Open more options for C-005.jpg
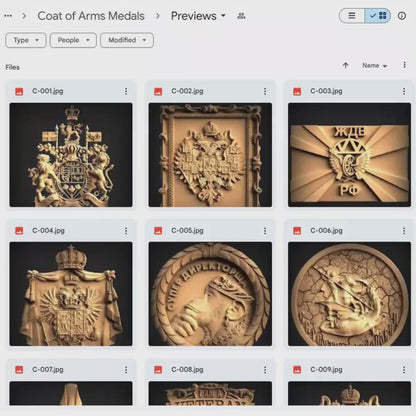Viewport: 416px width, 416px height. 265,230
